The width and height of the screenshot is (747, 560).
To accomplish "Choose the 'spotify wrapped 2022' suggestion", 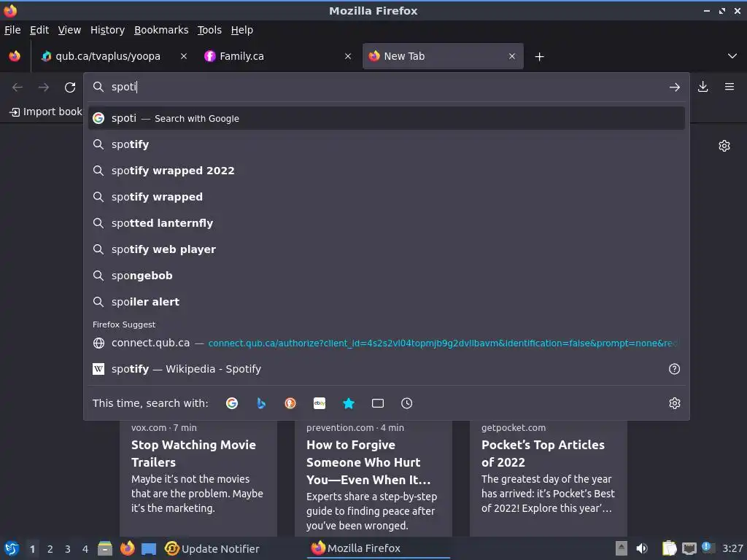I will click(x=387, y=171).
